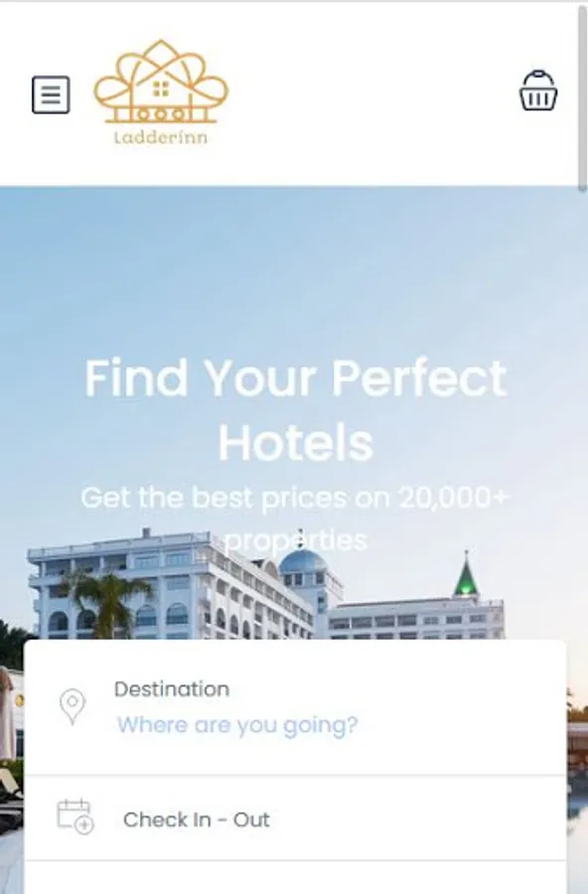Click the green spire tower in photo
Image resolution: width=588 pixels, height=894 pixels.
click(466, 576)
